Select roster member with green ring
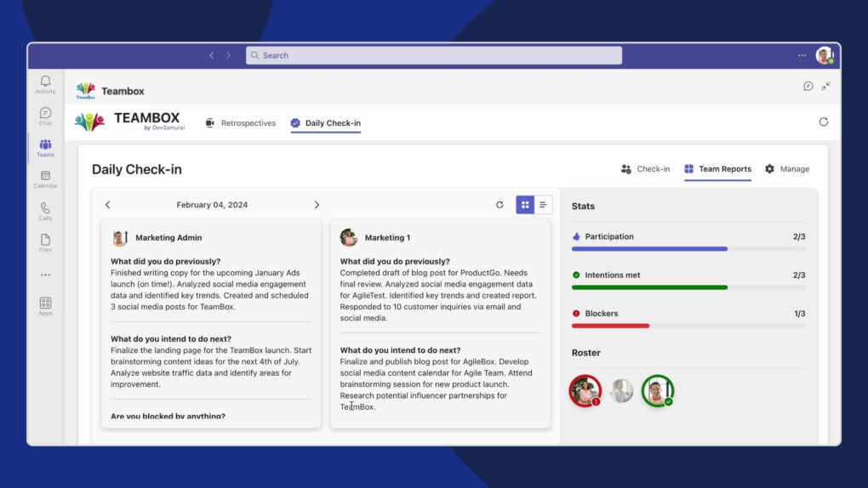The width and height of the screenshot is (868, 488). [658, 390]
